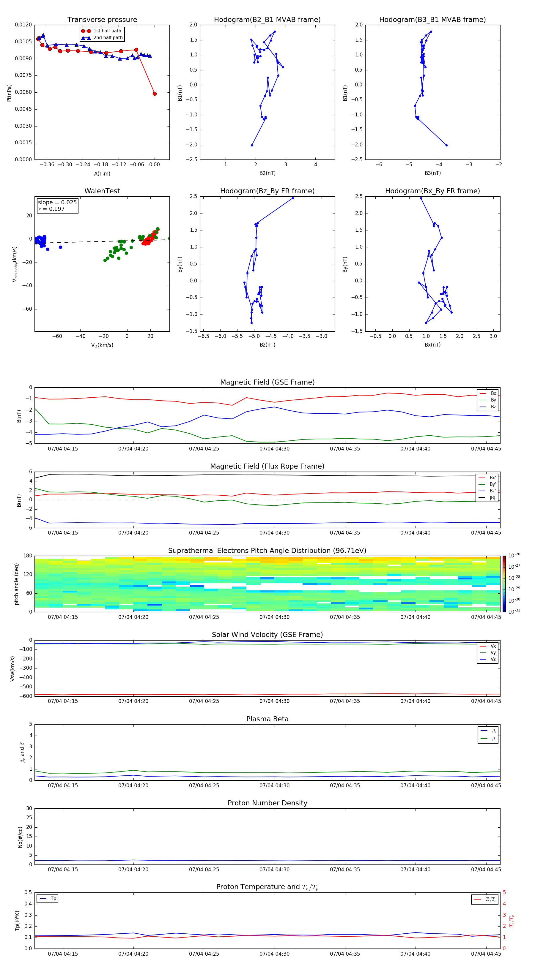The height and width of the screenshot is (980, 535).
Task: Click the "Vsw(km/s)" y-axis label
Action: point(12,668)
